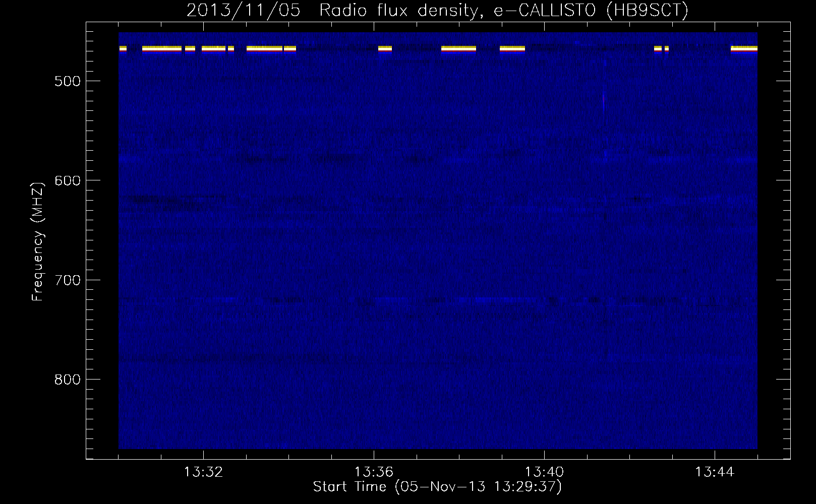
Task: Click the plot title 'Radio flux density, e-CALLISTO (HB9SCT)'
Action: 504,10
